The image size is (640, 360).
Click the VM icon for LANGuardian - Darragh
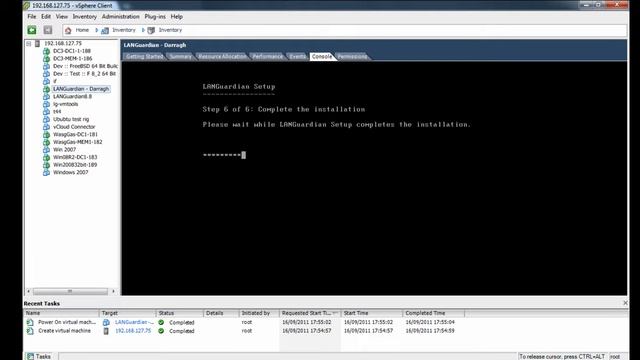(x=47, y=89)
